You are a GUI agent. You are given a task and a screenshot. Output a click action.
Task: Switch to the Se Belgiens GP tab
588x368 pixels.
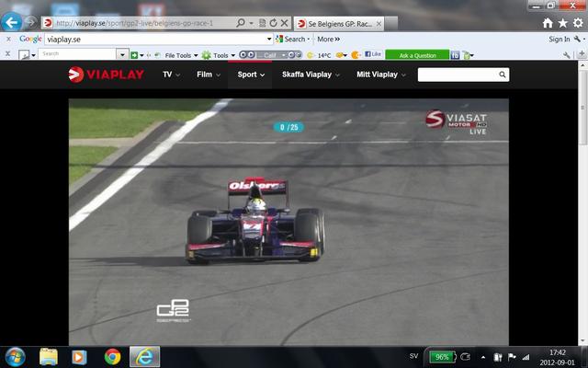[x=337, y=22]
